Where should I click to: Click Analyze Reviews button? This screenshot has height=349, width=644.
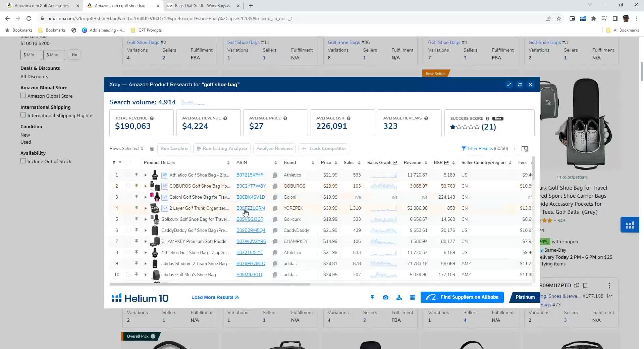tap(274, 149)
